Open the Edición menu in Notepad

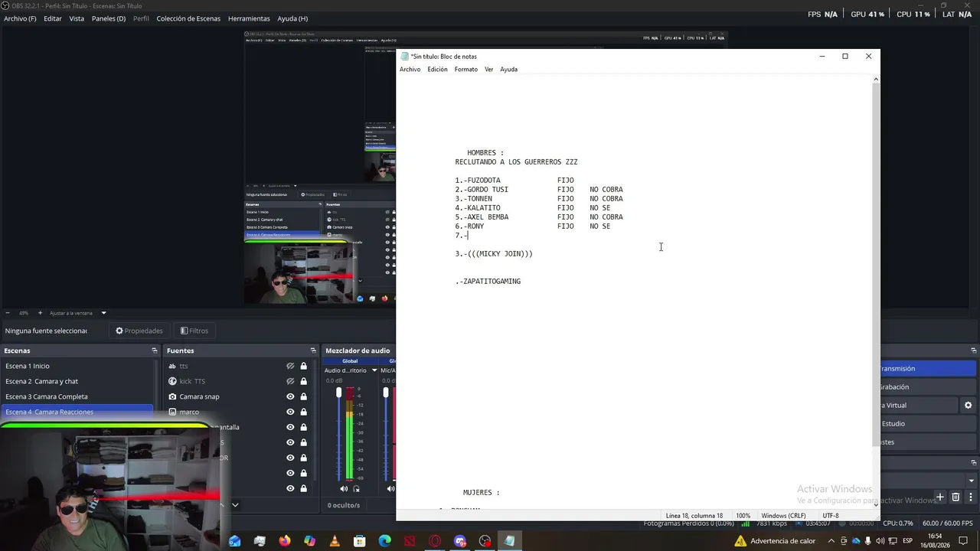click(x=437, y=70)
